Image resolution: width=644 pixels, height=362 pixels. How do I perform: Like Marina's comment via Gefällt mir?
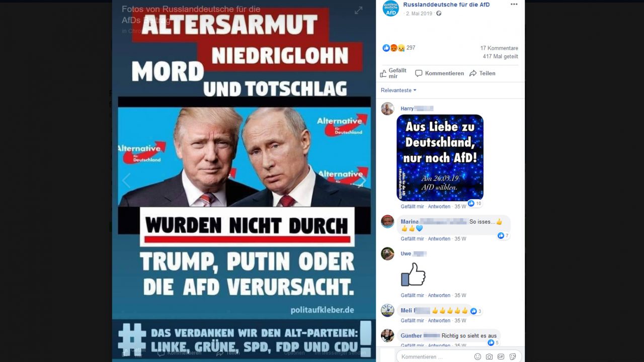[412, 239]
